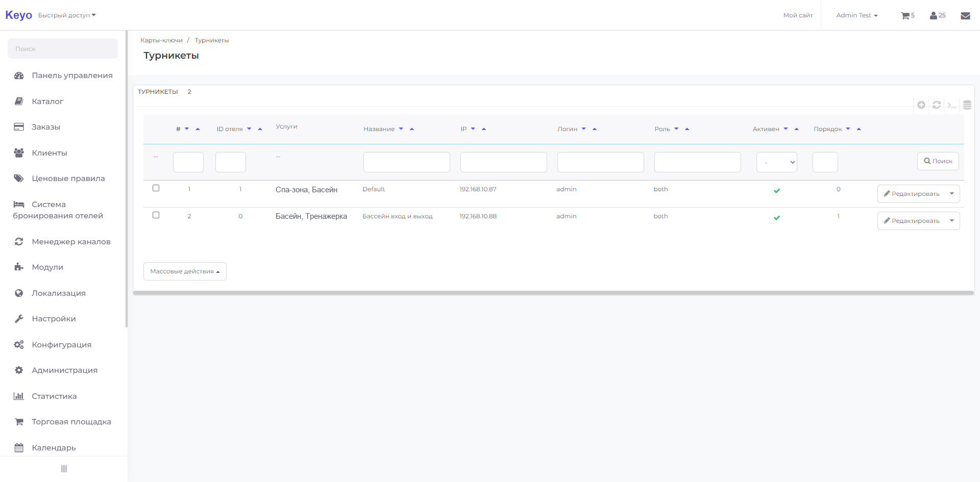
Task: Click the Поиск filter button
Action: tap(938, 161)
